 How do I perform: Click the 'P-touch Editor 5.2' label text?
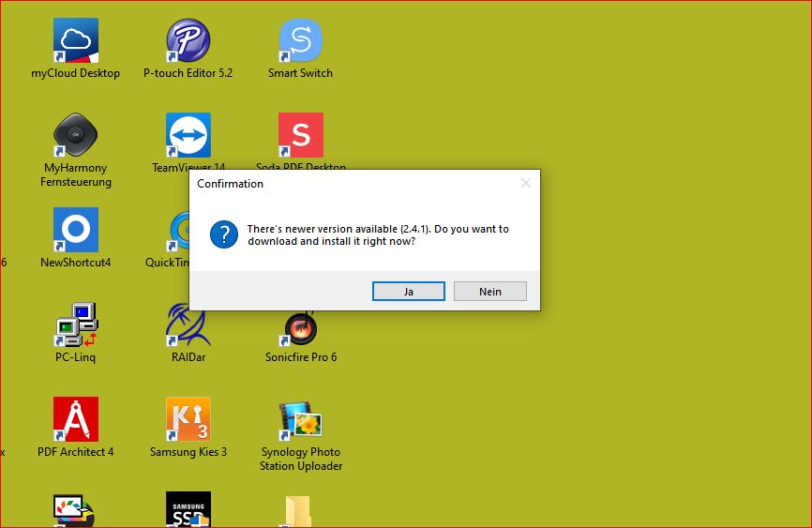pos(188,73)
